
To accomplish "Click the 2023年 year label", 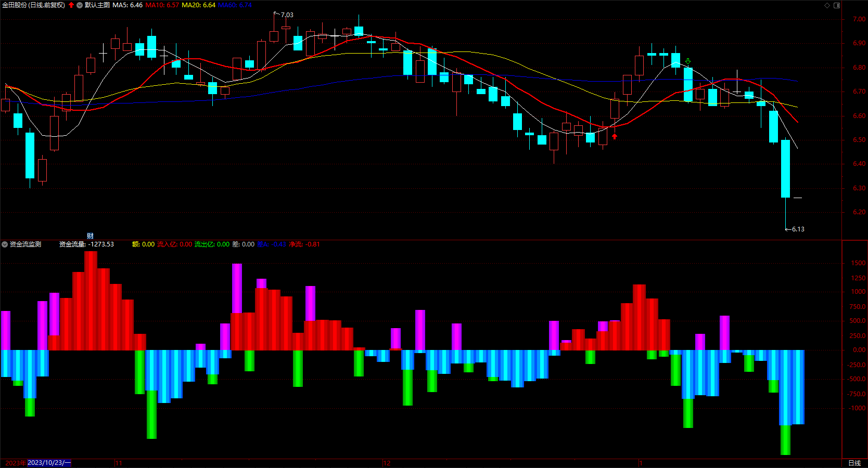I will (16, 463).
